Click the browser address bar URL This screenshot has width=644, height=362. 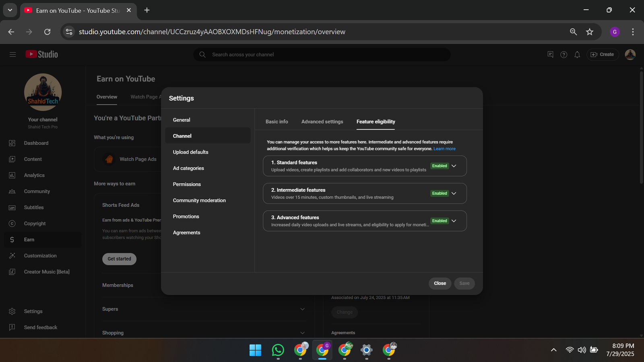pos(212,32)
